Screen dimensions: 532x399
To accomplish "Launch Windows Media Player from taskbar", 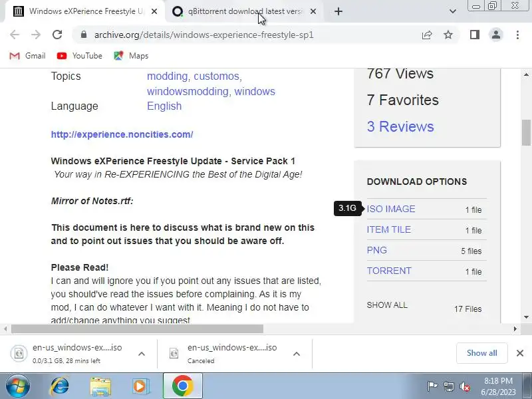I will (140, 386).
